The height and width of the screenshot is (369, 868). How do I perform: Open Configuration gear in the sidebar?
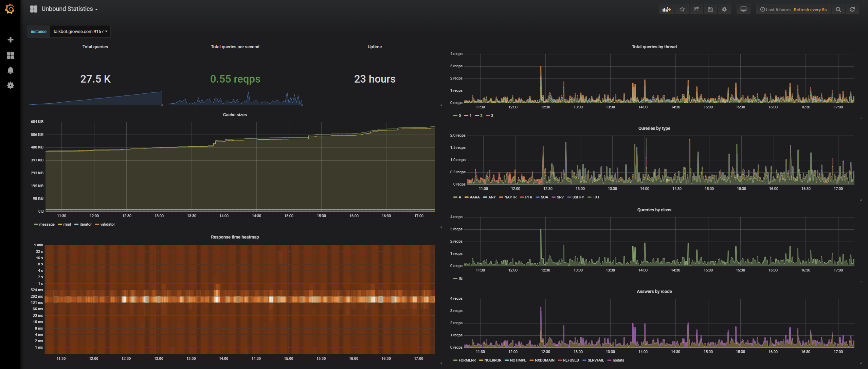(11, 85)
